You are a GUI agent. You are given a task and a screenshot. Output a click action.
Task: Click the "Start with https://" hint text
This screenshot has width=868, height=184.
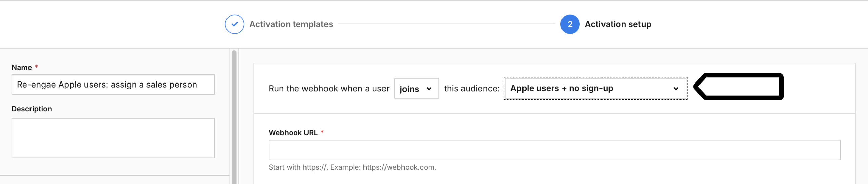352,167
